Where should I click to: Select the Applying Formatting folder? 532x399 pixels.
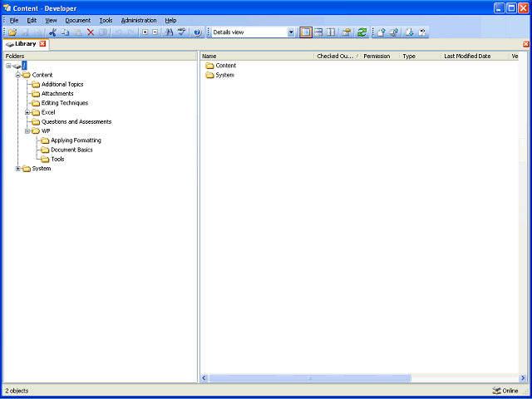[76, 140]
